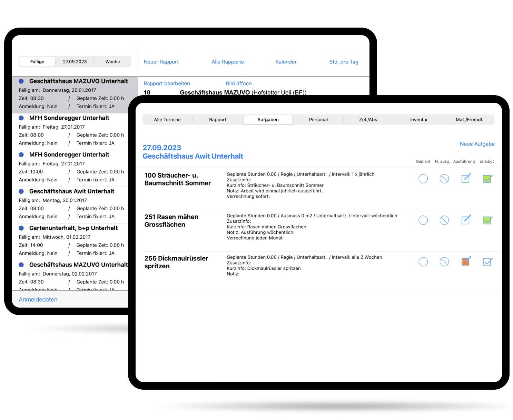Open Ausführung edit icon for Sträucher- u. Baumschnitt
Screen dimensions: 513x420
click(466, 179)
